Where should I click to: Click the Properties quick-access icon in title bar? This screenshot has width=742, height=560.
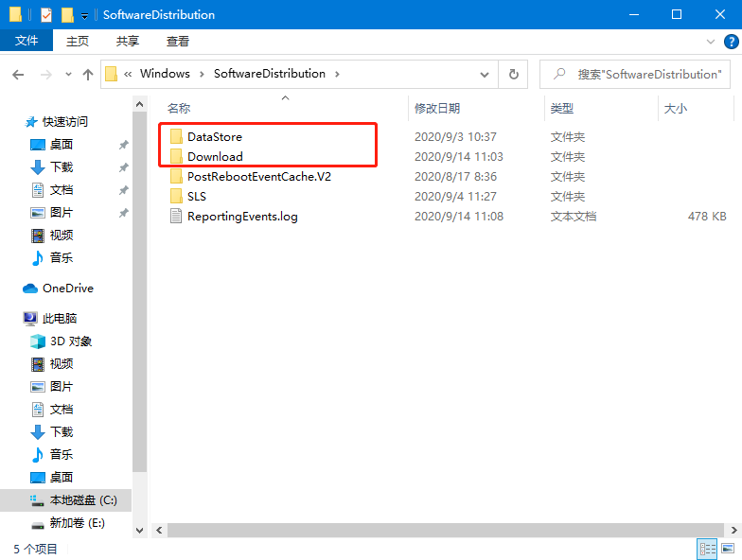click(45, 15)
